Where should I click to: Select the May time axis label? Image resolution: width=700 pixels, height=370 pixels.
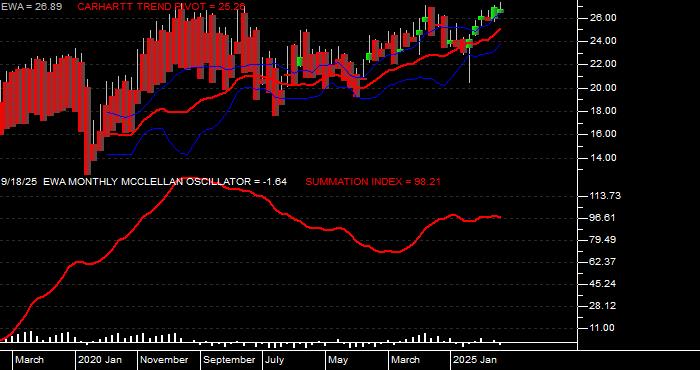pos(338,360)
